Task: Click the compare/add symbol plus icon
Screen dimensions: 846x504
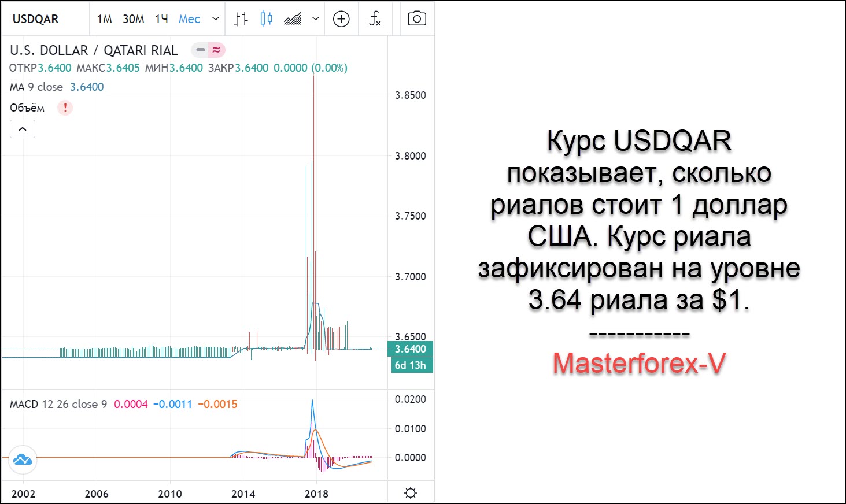Action: pyautogui.click(x=342, y=19)
